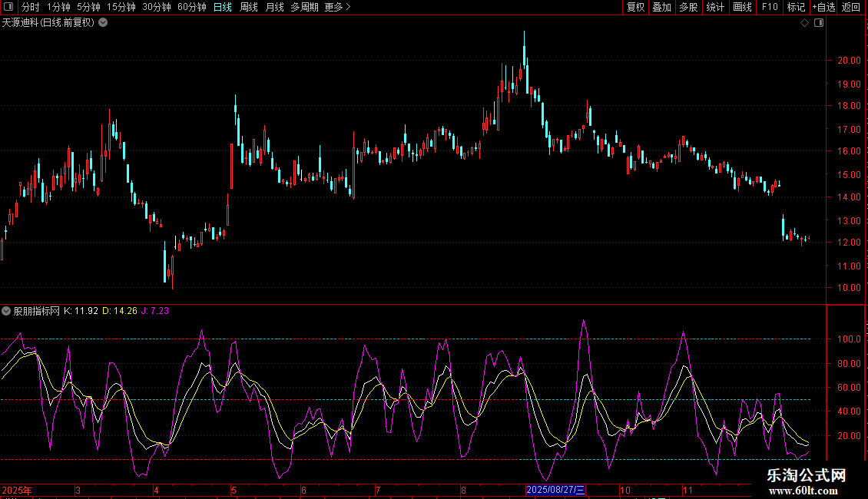Click the diamond marker icon
Image resolution: width=868 pixels, height=499 pixels.
(804, 23)
